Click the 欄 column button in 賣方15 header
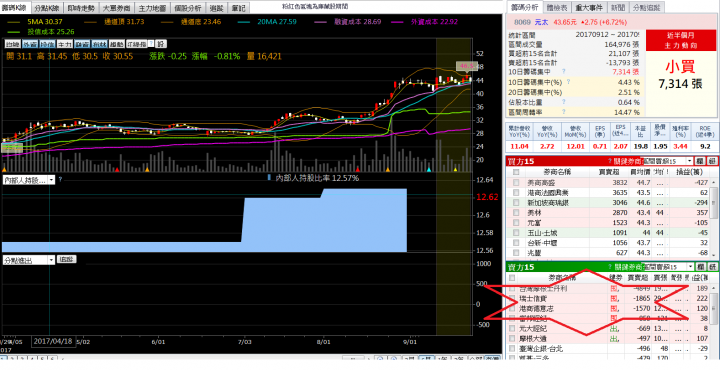 point(700,267)
